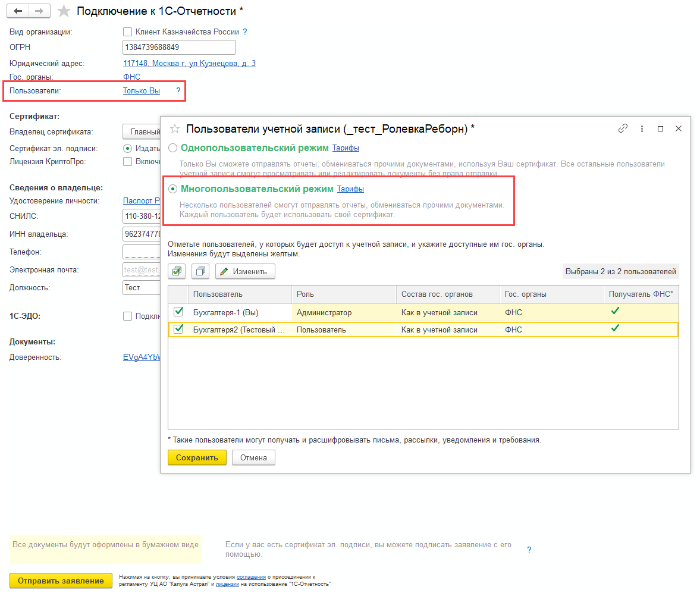Copy link icon in dialog header
700x596 pixels.
click(x=623, y=128)
